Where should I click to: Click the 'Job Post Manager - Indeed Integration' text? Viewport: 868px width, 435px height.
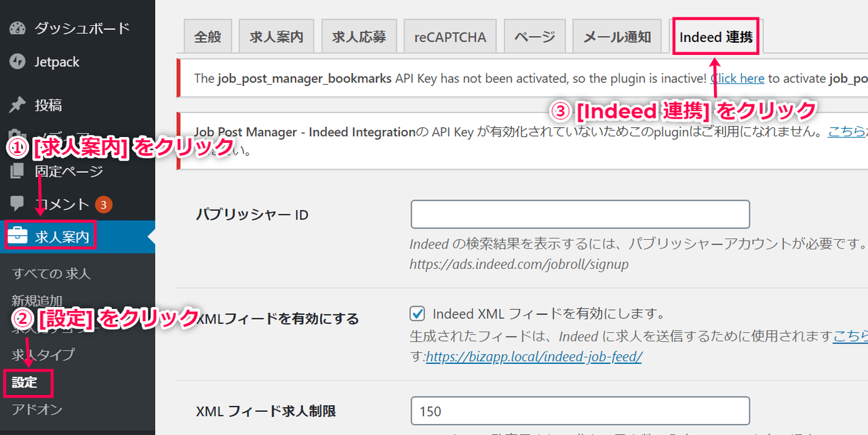pos(304,131)
